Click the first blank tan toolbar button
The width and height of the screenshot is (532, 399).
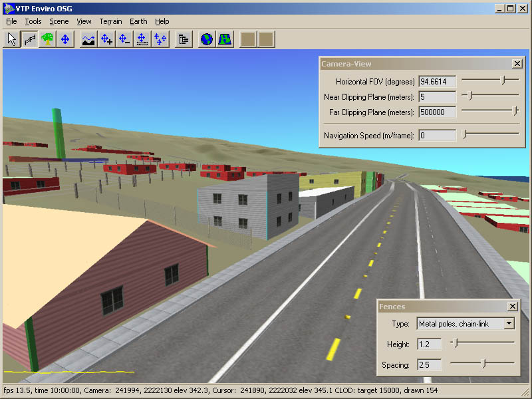tap(248, 39)
